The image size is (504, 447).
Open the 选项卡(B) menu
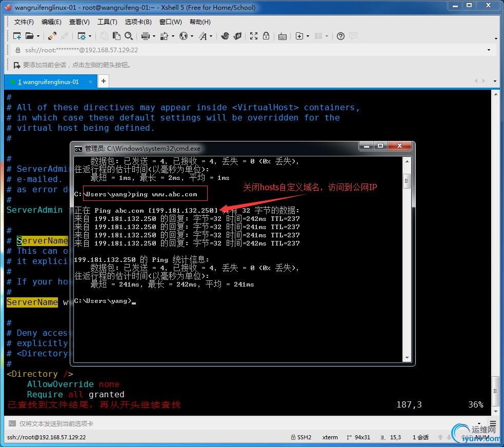(138, 22)
